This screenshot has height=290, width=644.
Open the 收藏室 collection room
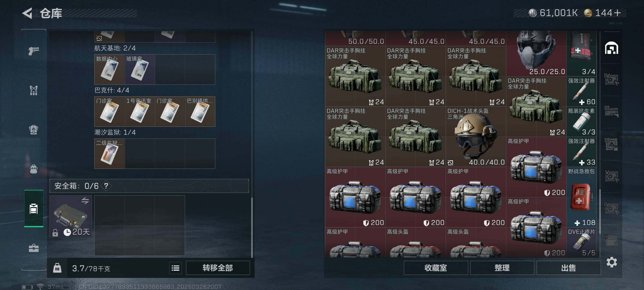[436, 268]
